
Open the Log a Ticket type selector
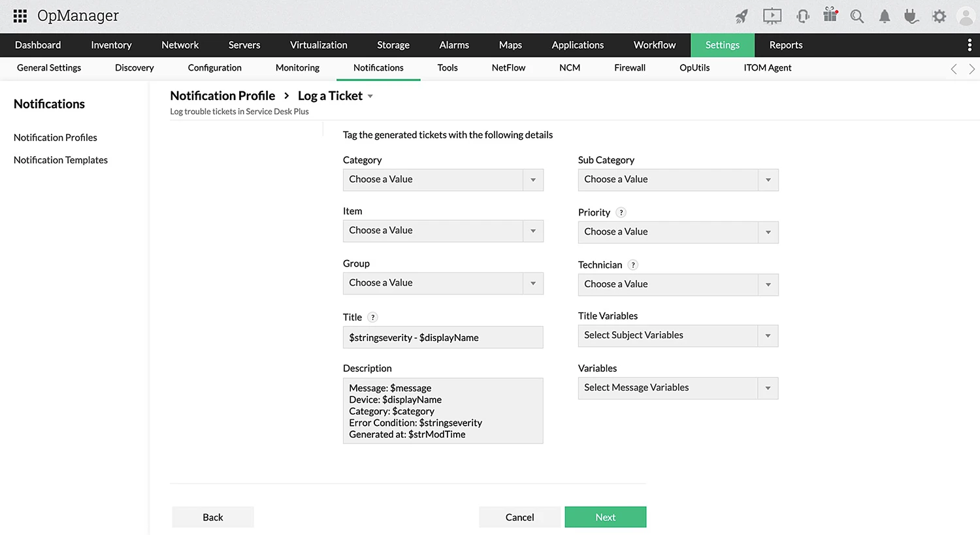[x=370, y=96]
